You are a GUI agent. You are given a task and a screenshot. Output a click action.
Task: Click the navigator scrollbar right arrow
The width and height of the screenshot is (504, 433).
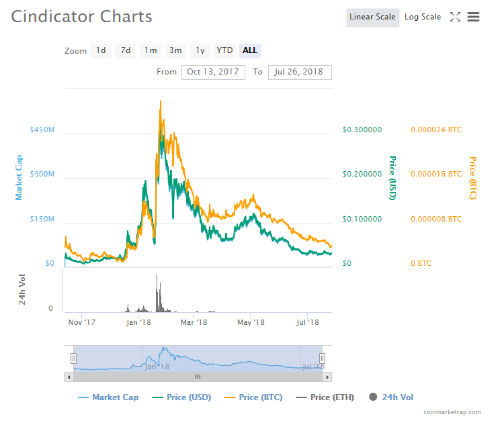[327, 377]
